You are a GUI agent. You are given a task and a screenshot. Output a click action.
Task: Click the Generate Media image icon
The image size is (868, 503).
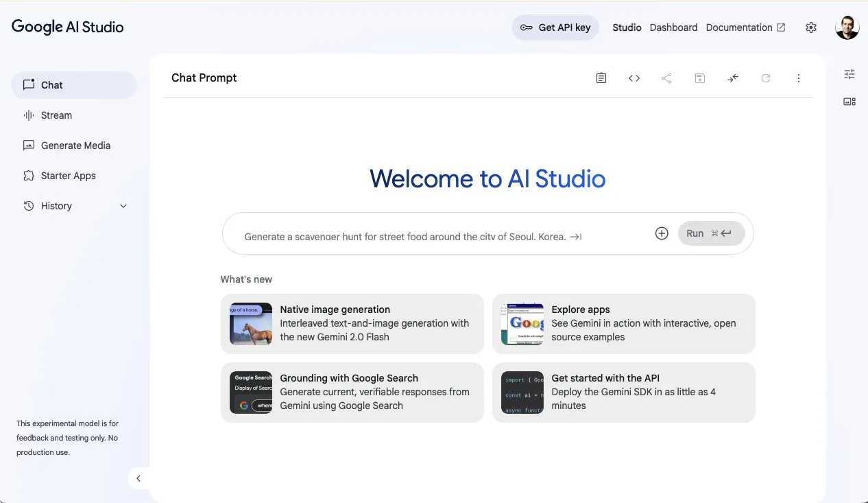tap(29, 145)
